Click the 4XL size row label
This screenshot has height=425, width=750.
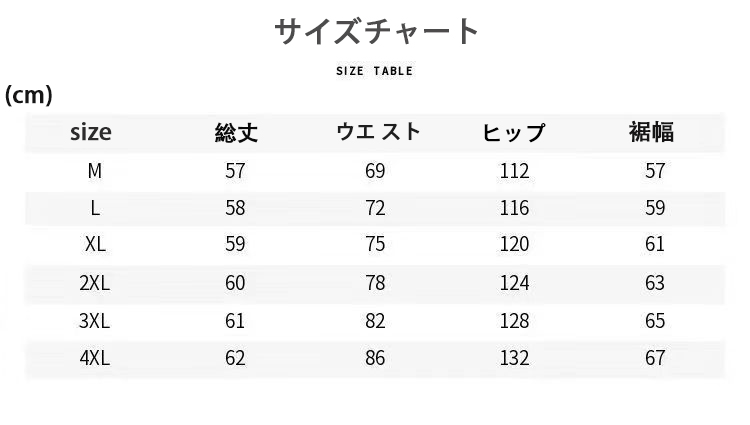[95, 358]
